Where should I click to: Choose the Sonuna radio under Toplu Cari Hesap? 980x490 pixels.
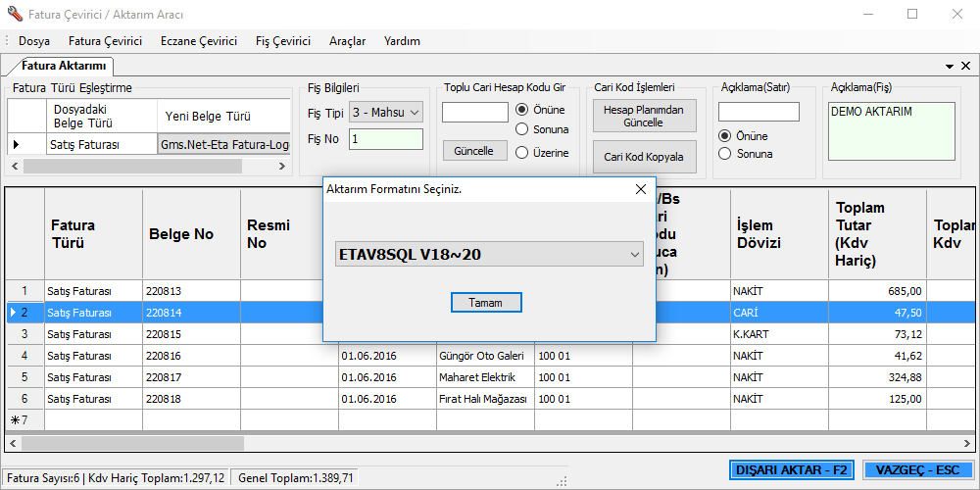tap(522, 129)
